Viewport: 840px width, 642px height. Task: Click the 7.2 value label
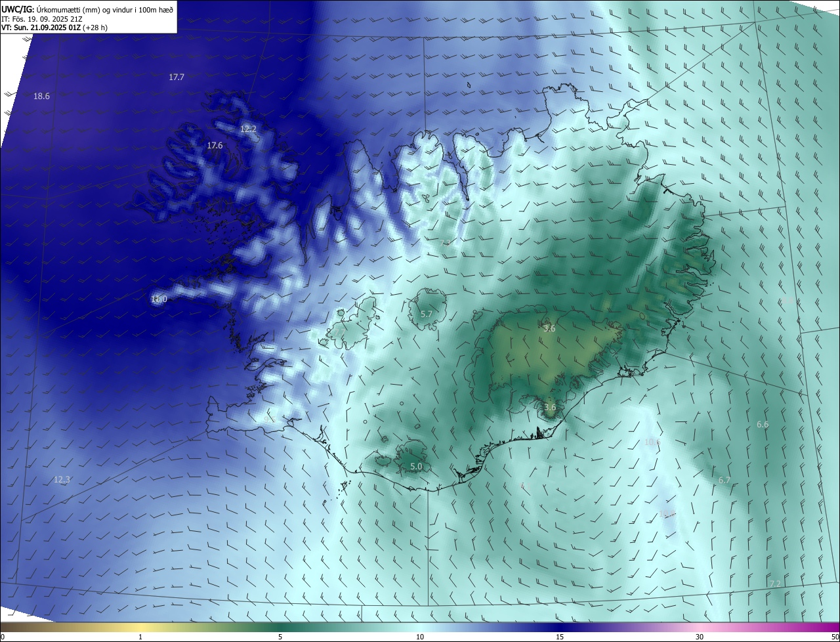(775, 584)
